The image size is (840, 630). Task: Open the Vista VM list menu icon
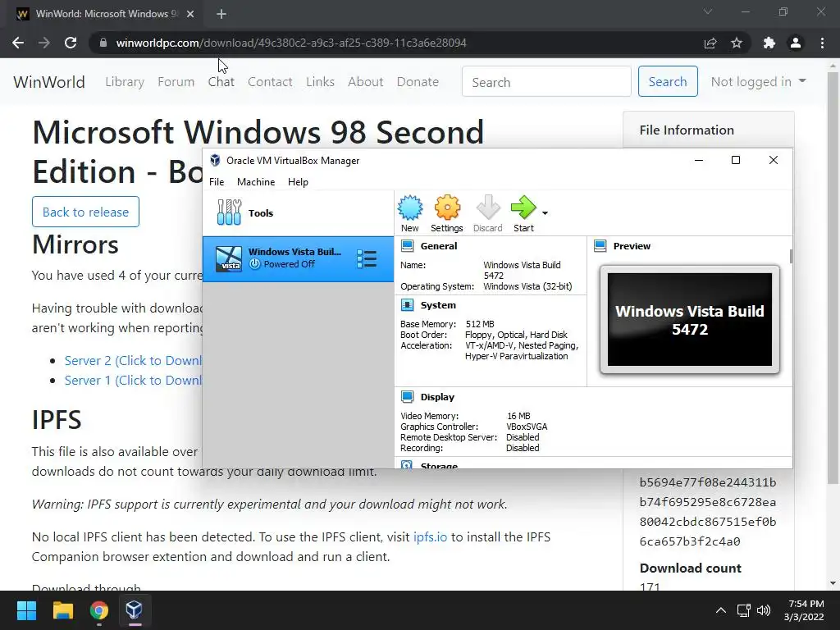367,258
